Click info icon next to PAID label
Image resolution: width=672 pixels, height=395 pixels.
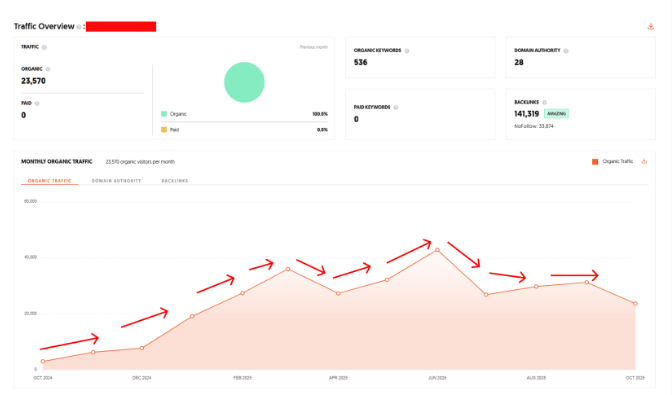tap(37, 103)
